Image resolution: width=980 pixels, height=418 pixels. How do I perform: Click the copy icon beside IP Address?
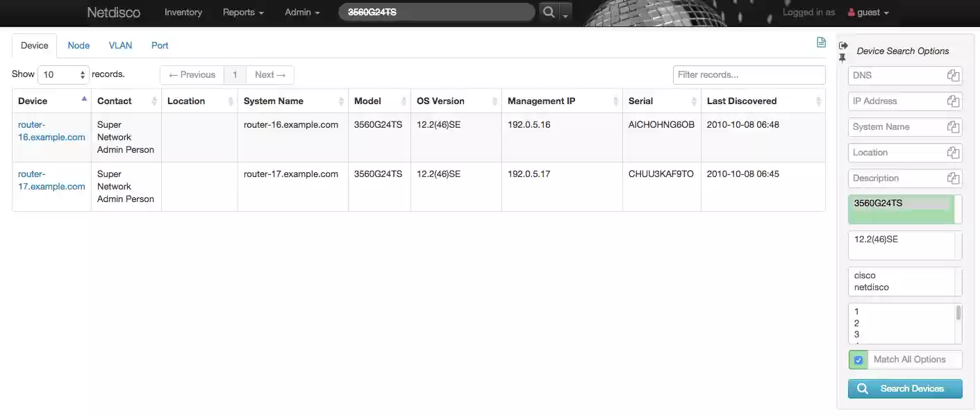[x=953, y=101]
